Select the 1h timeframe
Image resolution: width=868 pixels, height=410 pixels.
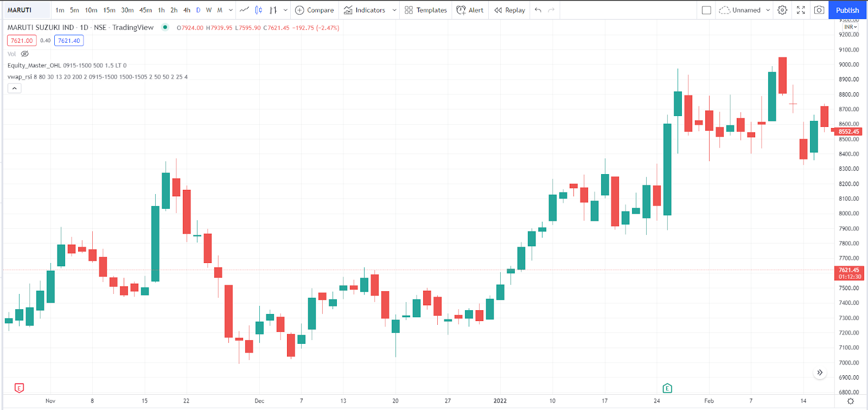point(161,10)
